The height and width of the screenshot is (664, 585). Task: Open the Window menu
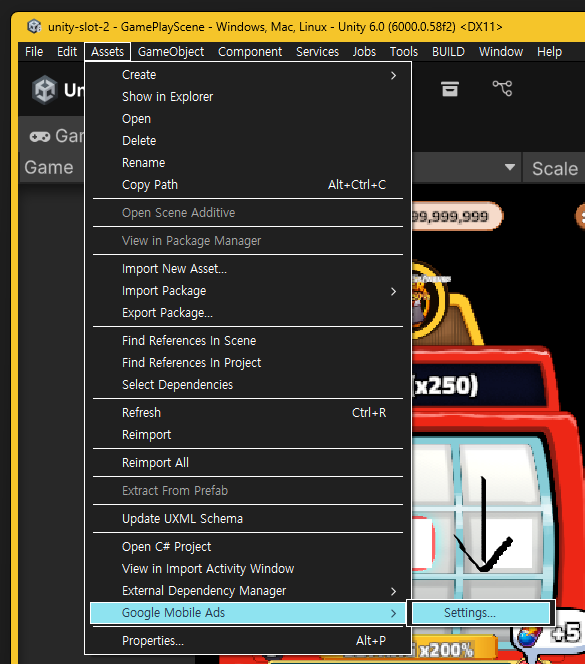pos(501,52)
